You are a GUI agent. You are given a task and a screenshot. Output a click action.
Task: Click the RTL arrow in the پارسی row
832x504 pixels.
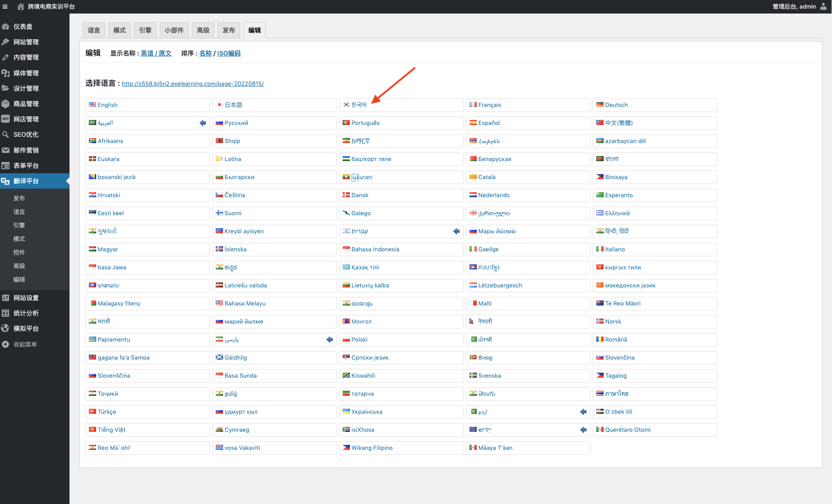(x=330, y=340)
